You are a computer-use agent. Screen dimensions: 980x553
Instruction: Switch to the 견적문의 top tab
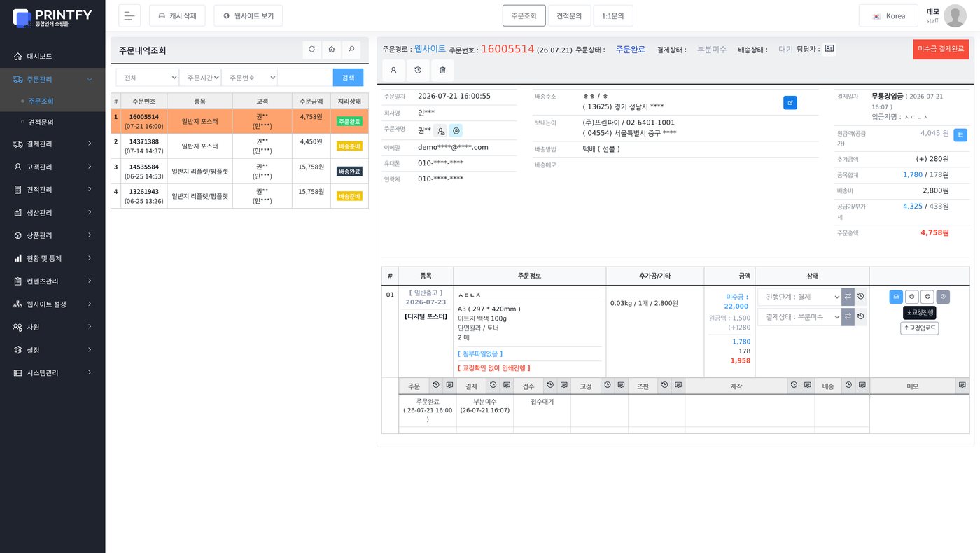[569, 15]
